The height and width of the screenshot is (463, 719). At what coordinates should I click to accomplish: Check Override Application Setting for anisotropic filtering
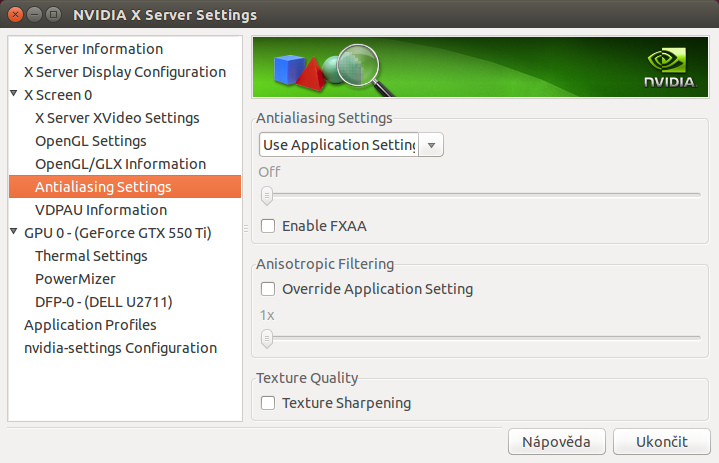268,289
